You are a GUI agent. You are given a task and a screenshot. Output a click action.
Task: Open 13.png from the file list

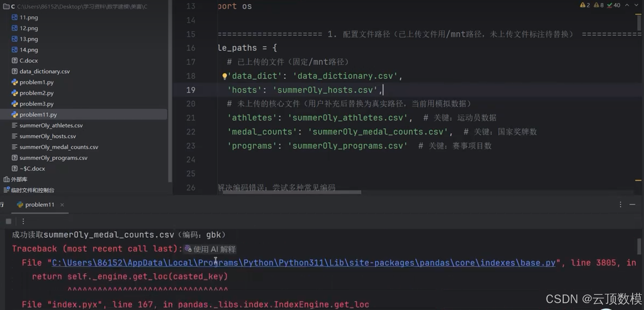click(28, 39)
